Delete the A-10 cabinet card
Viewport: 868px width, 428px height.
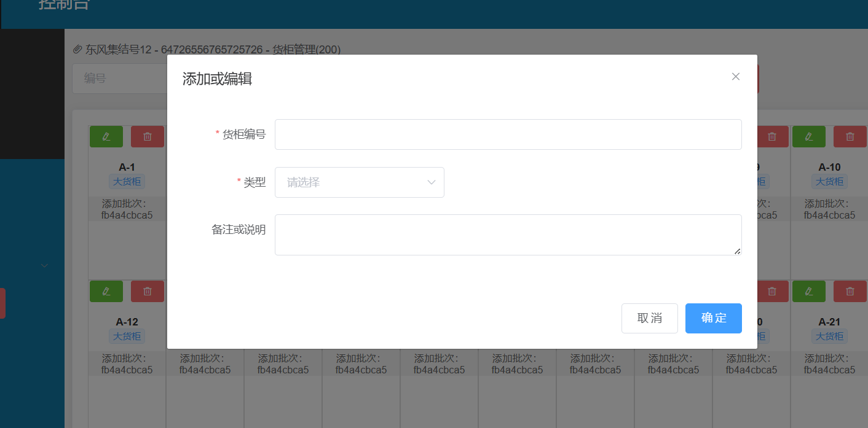pyautogui.click(x=850, y=136)
